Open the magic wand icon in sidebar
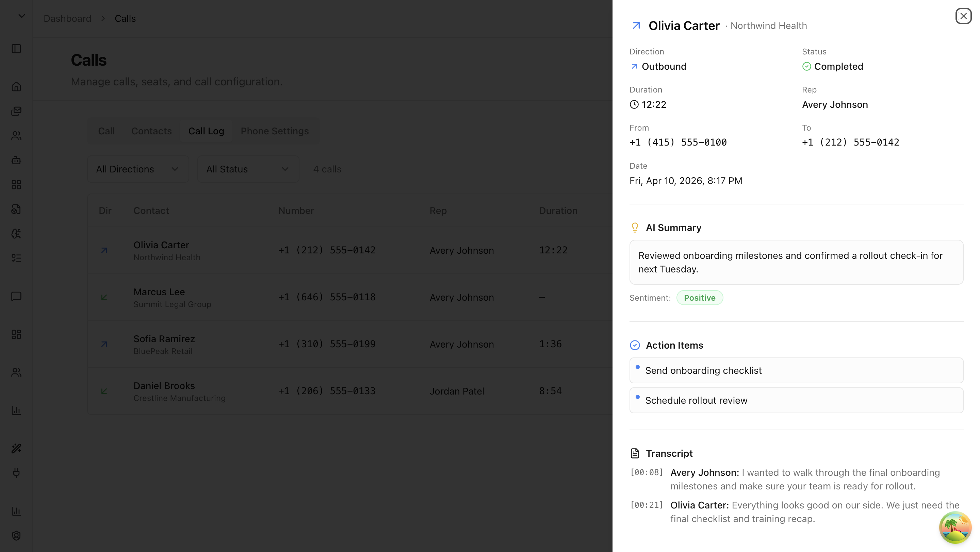 click(16, 449)
